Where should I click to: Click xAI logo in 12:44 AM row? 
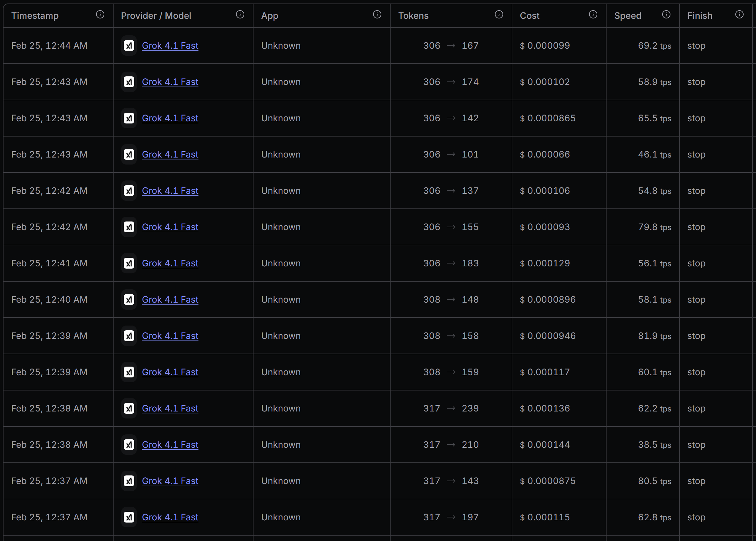[129, 46]
